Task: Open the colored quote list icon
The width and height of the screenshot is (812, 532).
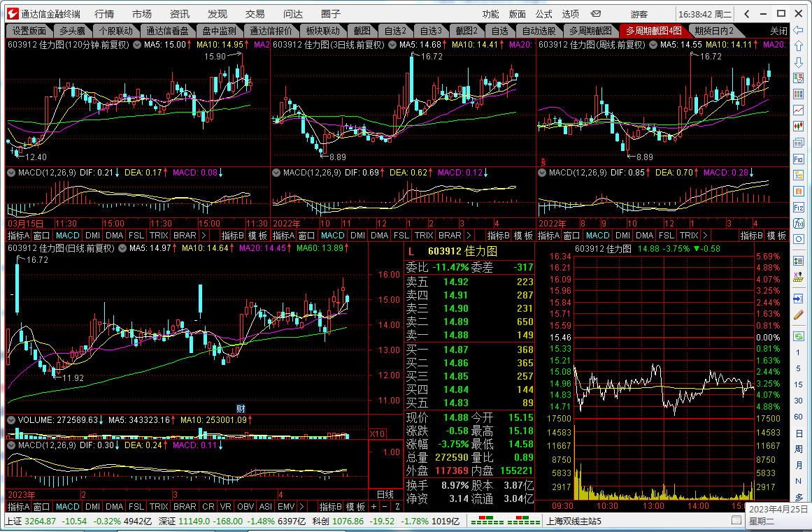Action: pos(798,78)
